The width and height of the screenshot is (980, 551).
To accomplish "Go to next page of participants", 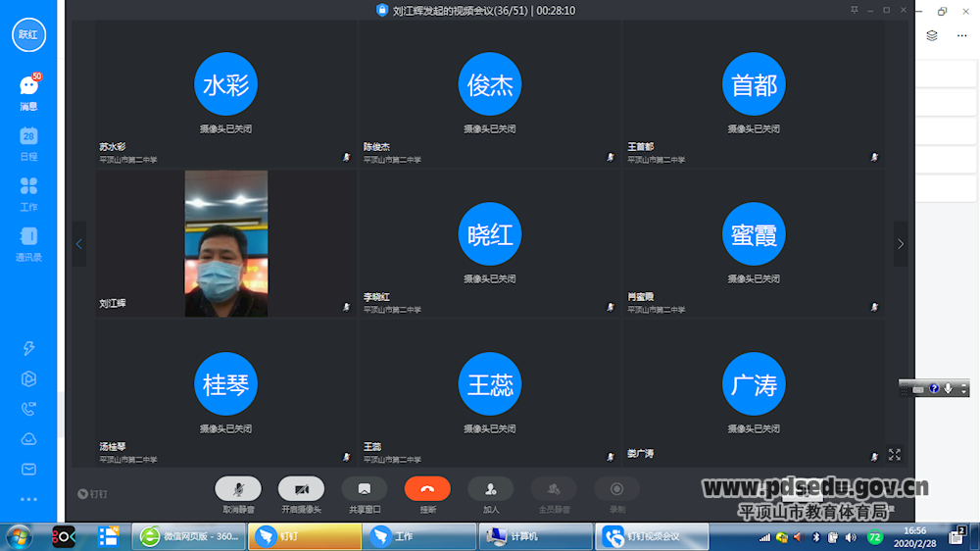I will click(x=900, y=244).
